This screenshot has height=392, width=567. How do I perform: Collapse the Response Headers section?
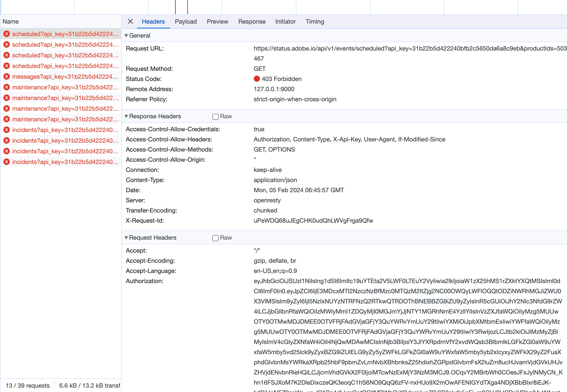[x=126, y=116]
